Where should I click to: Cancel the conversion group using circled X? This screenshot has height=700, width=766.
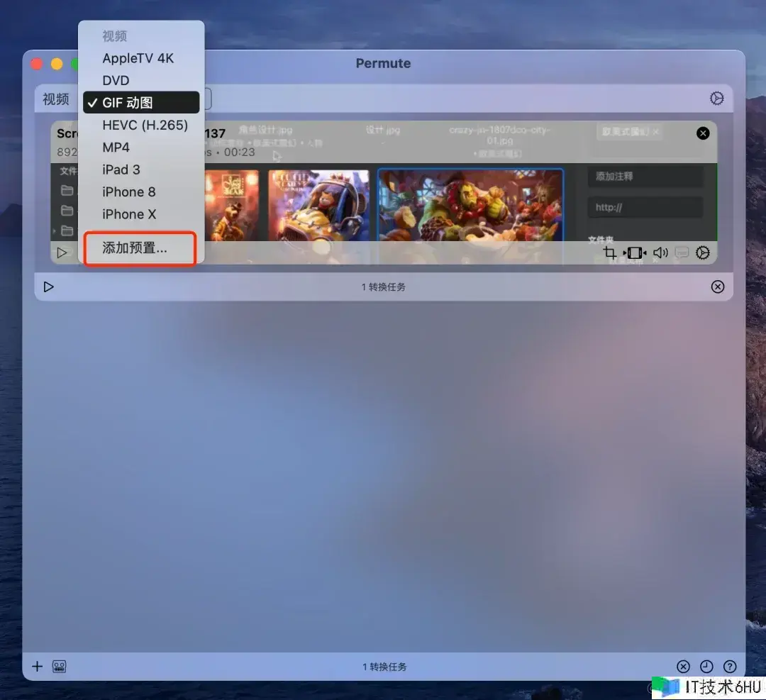tap(718, 287)
